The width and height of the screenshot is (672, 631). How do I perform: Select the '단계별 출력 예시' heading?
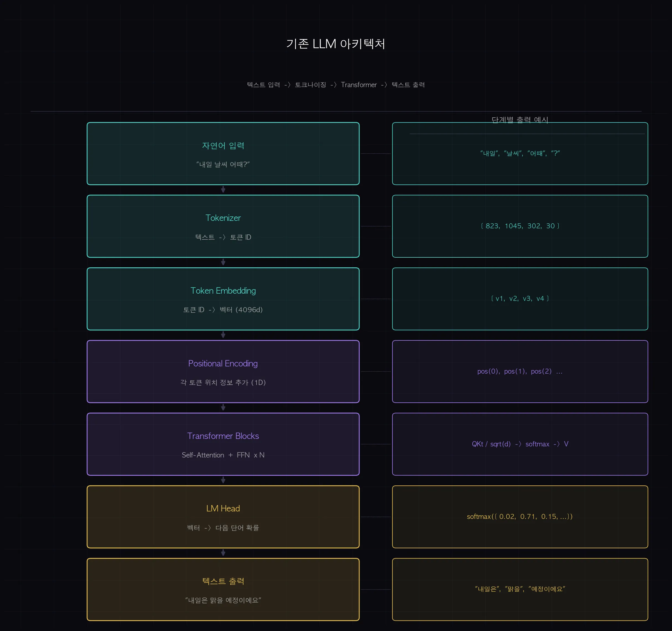pos(520,120)
